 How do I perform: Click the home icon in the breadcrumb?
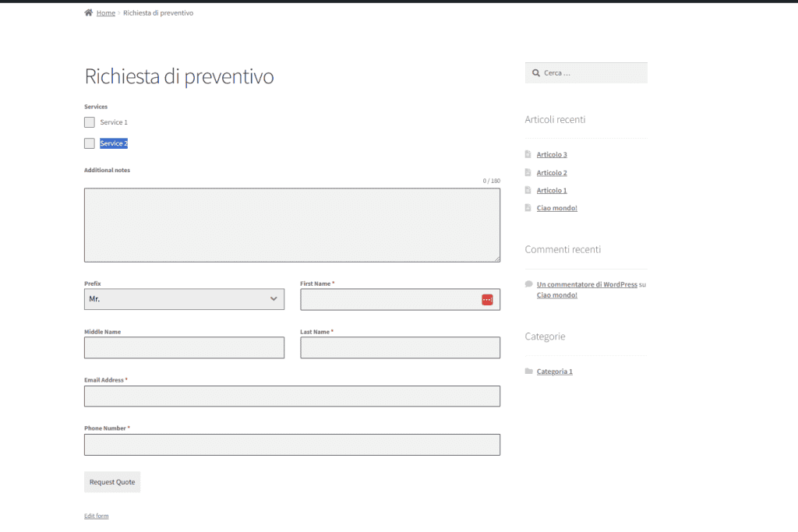[x=88, y=12]
